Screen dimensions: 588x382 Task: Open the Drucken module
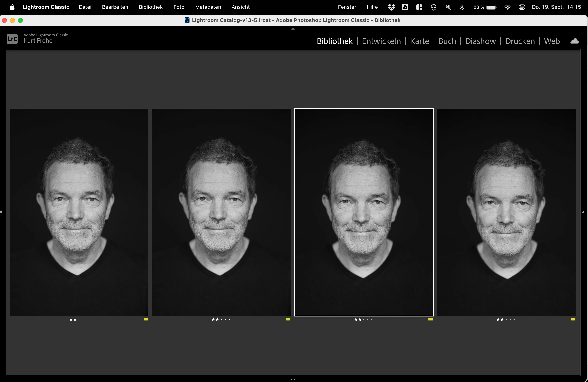pos(520,41)
